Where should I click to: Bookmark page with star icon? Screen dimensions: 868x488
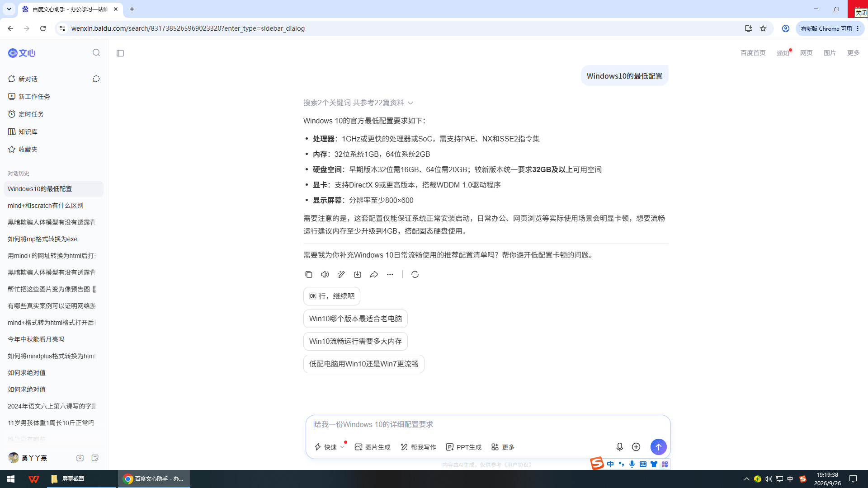[763, 28]
